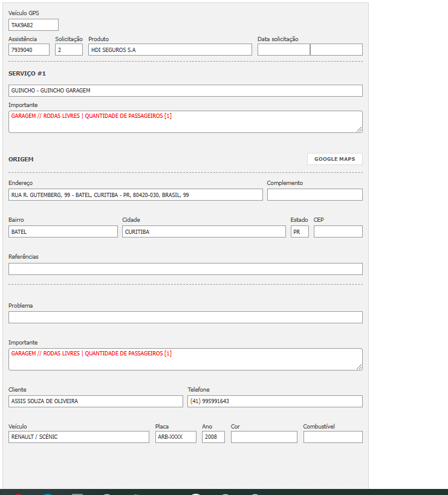Focus the Produto field showing HDI SEGUROS
448x495 pixels.
[170, 50]
